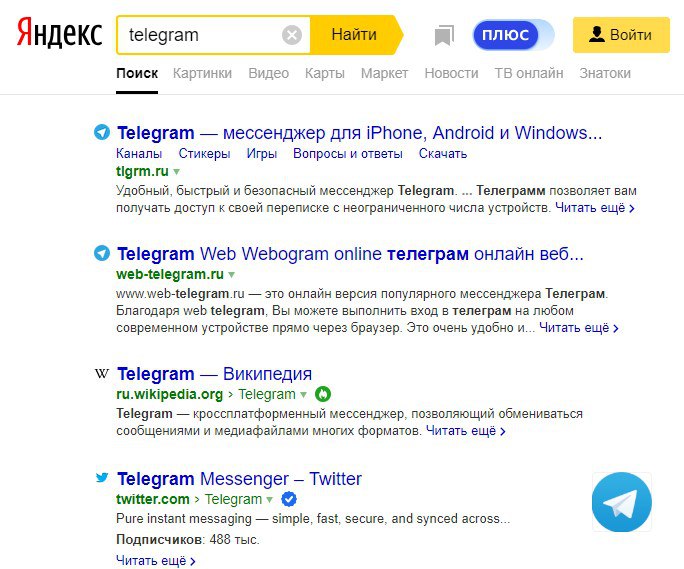Open dropdown arrow beside web-telegram.ru

231,274
